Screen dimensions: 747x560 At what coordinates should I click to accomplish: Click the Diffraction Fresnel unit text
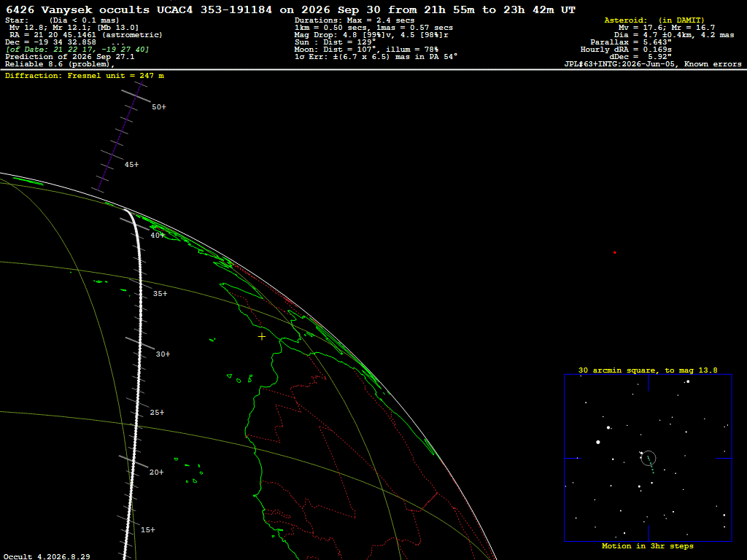pos(85,76)
